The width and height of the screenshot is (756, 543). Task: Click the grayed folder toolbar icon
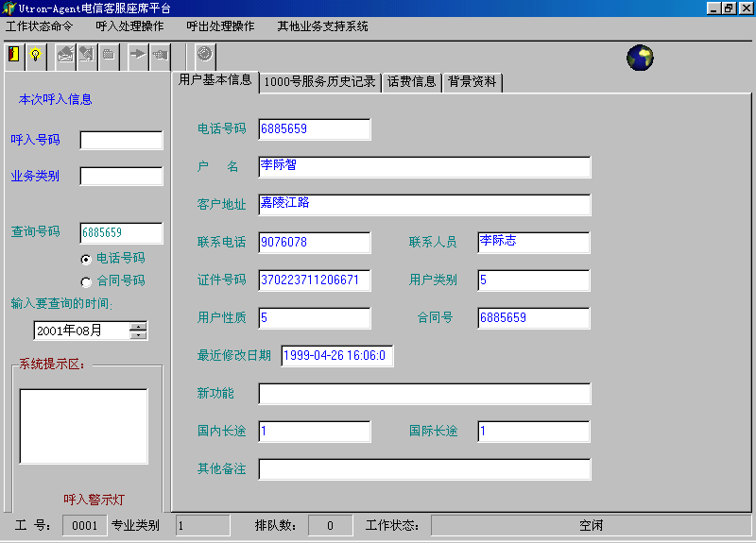coord(109,55)
